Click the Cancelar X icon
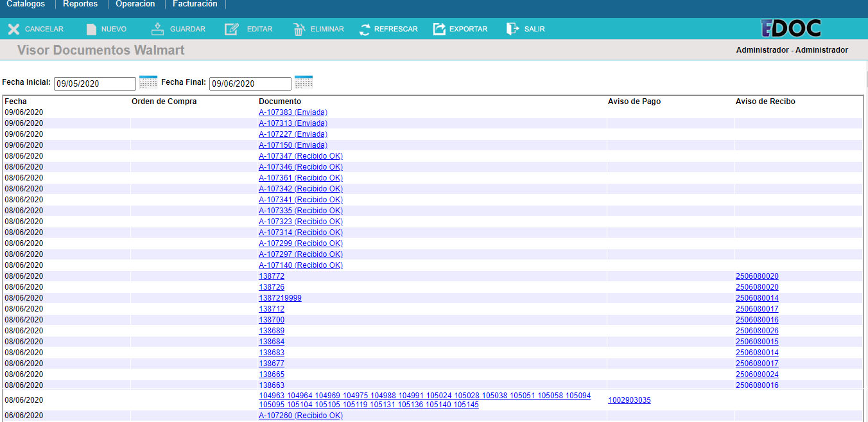Viewport: 868px width, 422px height. pos(13,30)
